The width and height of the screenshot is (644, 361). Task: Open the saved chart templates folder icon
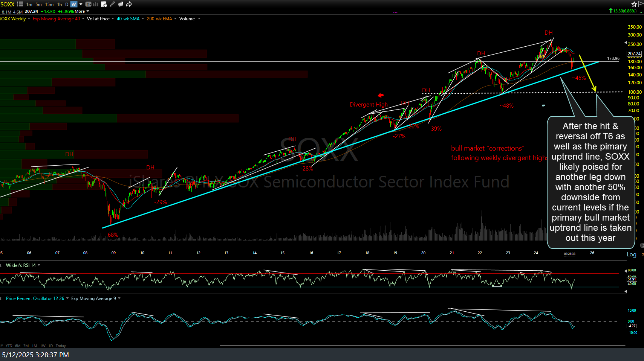[121, 5]
